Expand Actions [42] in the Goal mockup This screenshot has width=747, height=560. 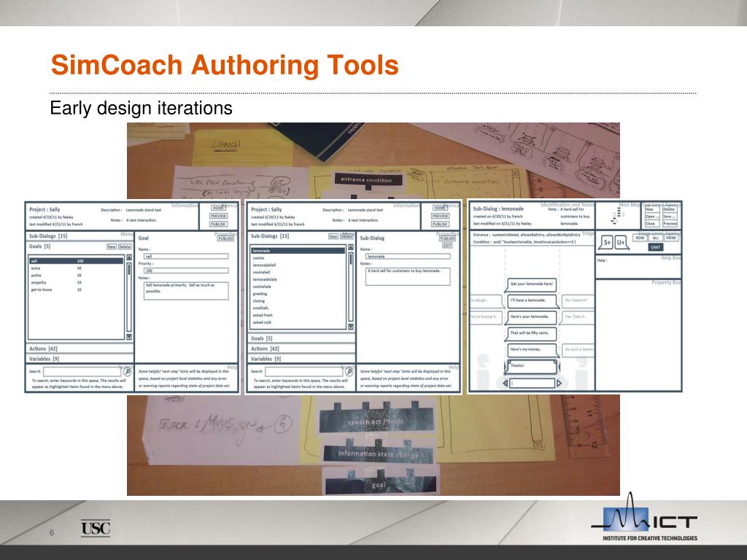[79, 349]
